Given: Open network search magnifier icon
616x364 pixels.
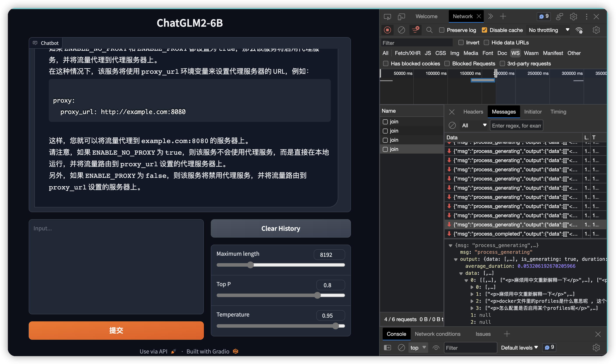Looking at the screenshot, I should point(429,30).
